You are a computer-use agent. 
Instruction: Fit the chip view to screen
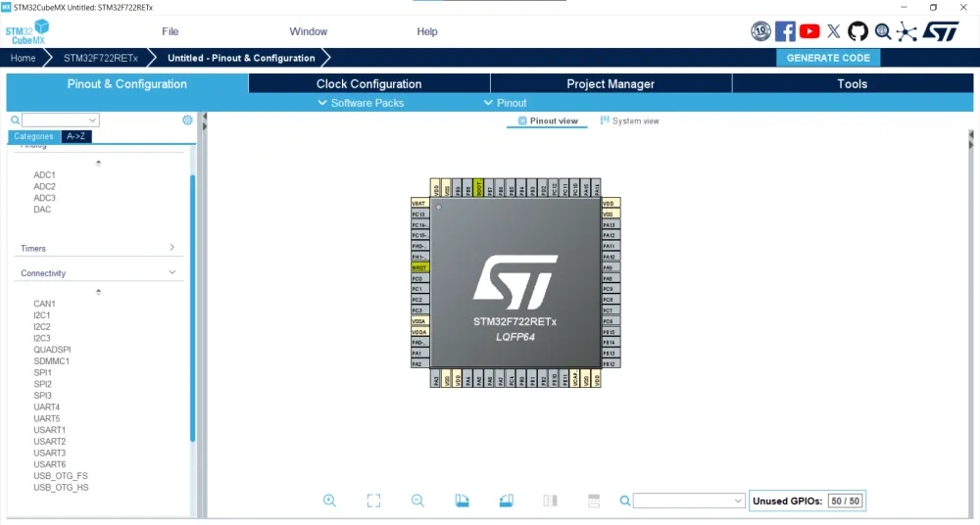373,501
